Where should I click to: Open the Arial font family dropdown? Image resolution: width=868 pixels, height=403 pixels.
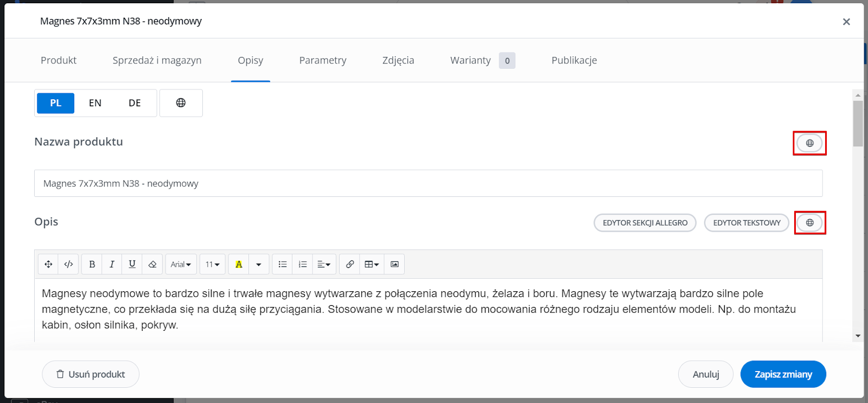point(181,264)
